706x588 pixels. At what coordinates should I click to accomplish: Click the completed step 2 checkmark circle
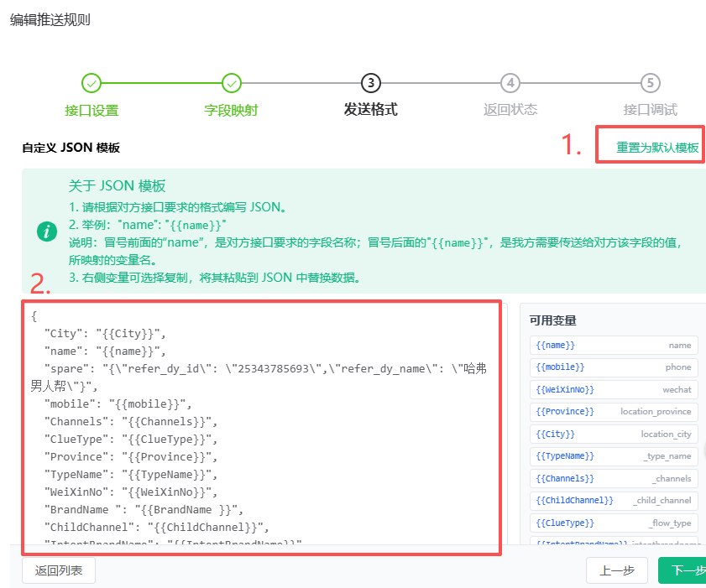coord(232,83)
